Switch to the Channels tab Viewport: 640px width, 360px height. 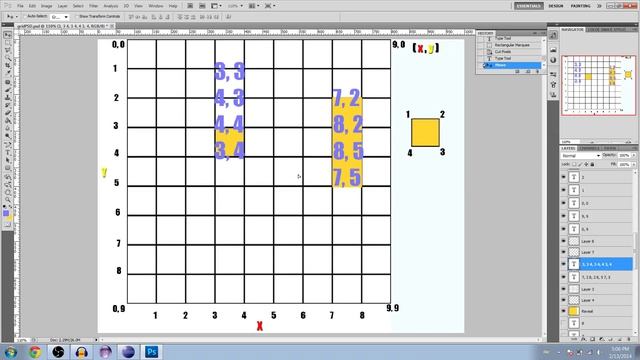click(x=589, y=148)
